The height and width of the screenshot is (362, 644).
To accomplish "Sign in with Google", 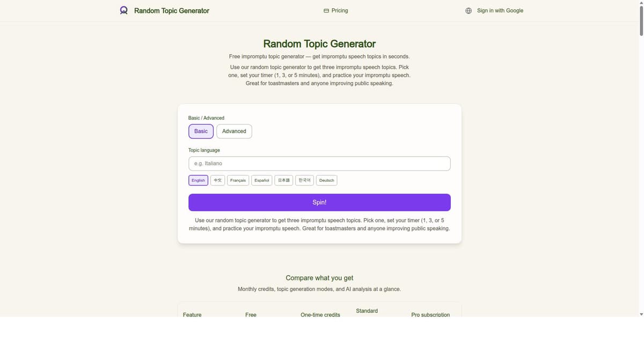I will 500,10.
